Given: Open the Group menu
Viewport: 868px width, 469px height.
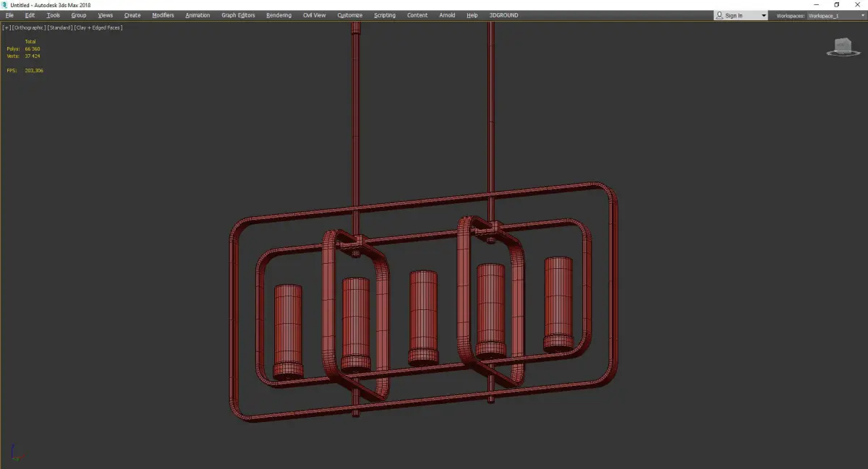Looking at the screenshot, I should click(78, 15).
